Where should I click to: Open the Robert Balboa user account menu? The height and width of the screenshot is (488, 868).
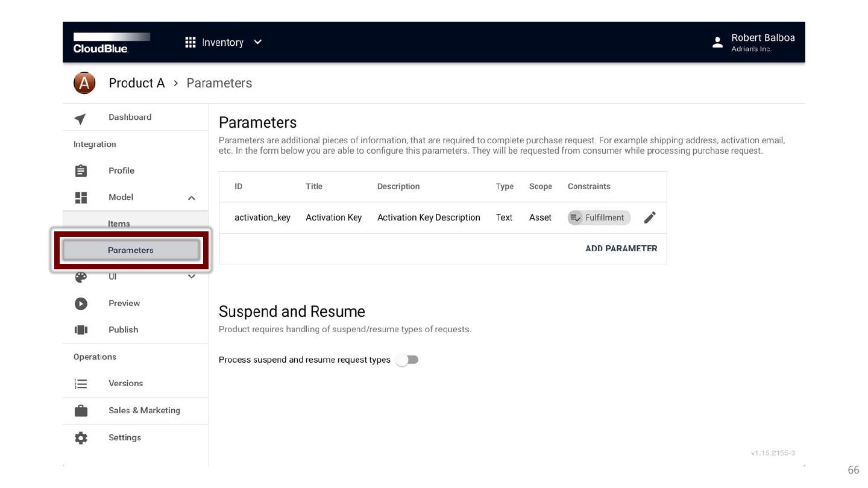[x=754, y=42]
